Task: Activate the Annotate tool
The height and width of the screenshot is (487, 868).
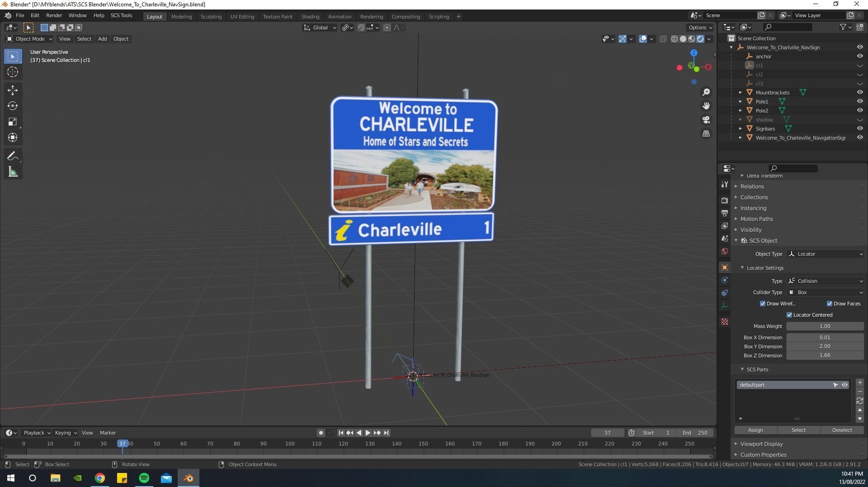Action: [13, 155]
